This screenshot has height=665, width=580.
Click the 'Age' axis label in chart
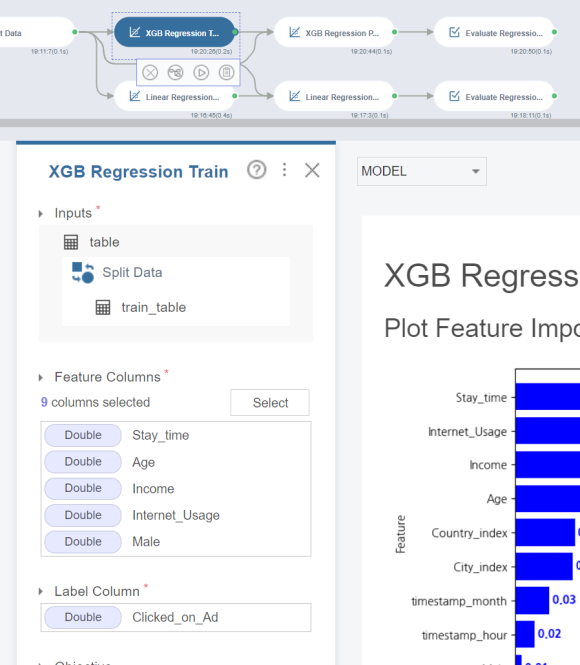(x=497, y=499)
